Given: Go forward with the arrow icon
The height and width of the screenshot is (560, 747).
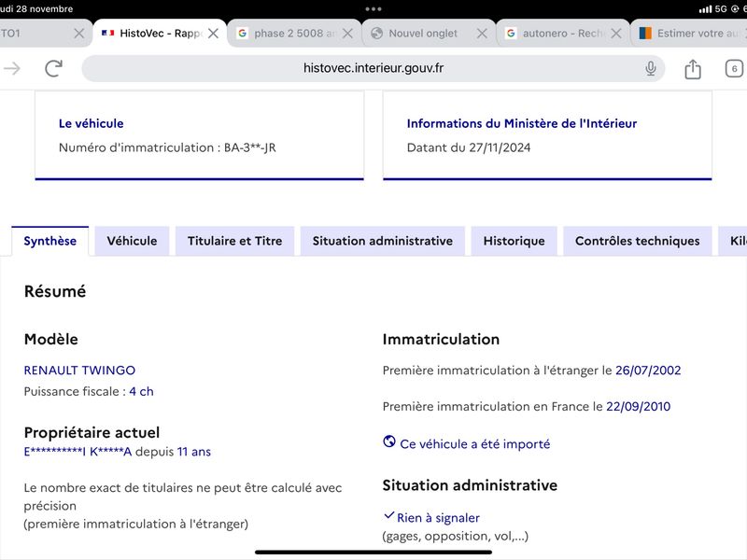Looking at the screenshot, I should (x=12, y=68).
